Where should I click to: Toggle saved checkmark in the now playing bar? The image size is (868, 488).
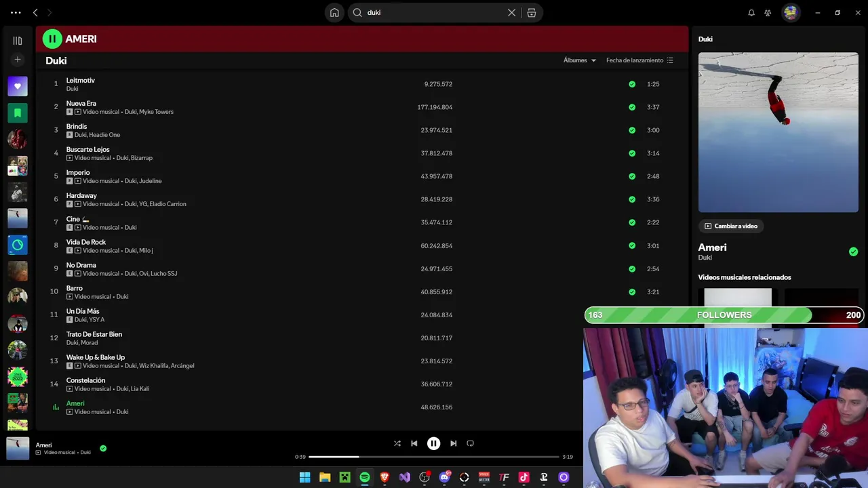click(103, 448)
